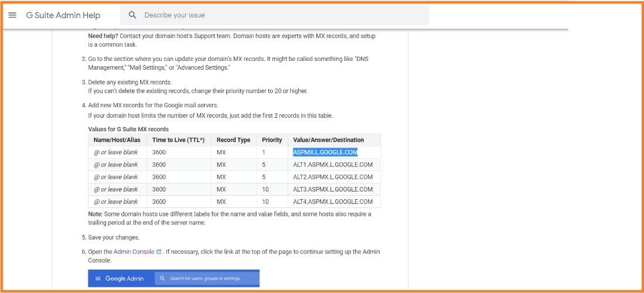Click the external link icon after Admin Console
The width and height of the screenshot is (644, 293).
tap(159, 252)
